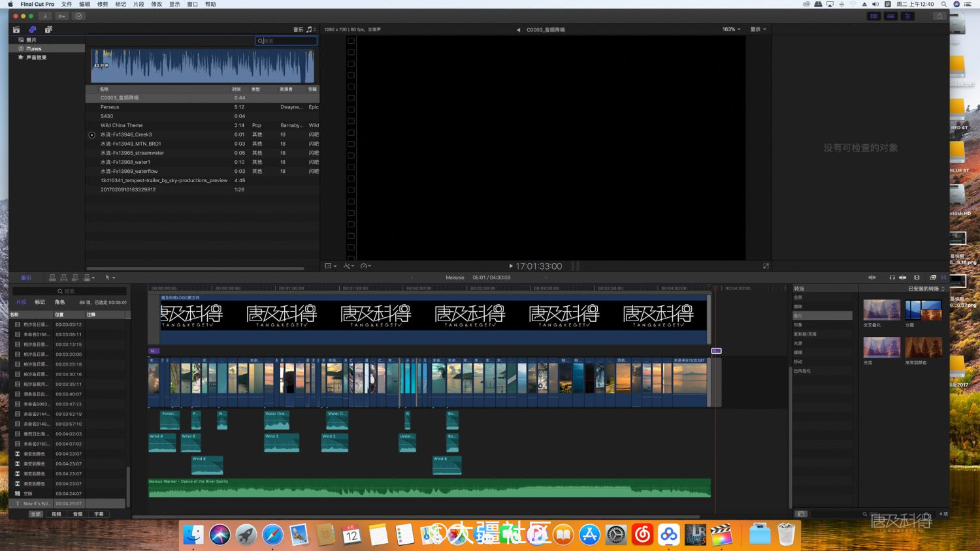Select the C0003_音频降噪 row
Viewport: 980px width, 551px height.
(203, 98)
